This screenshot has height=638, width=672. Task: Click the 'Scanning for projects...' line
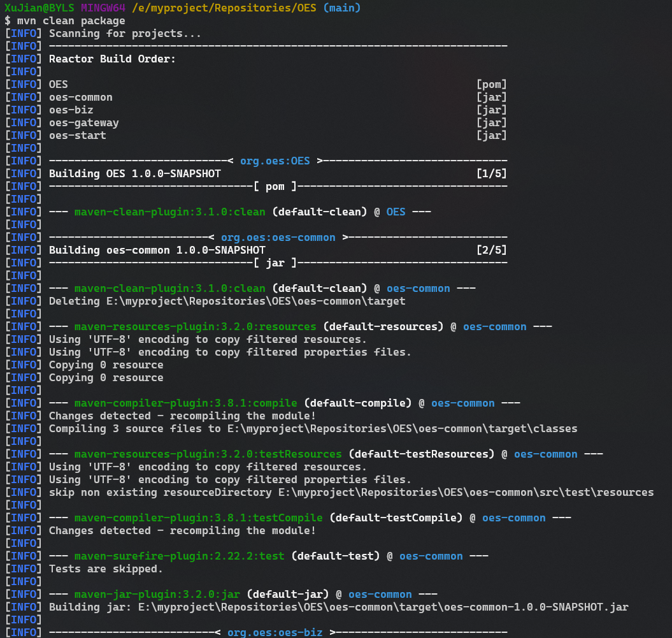click(125, 33)
